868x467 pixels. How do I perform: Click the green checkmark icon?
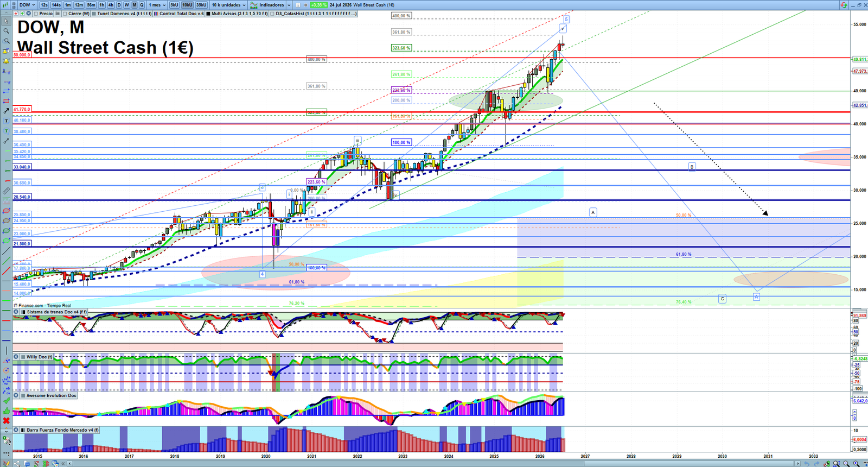coord(6,400)
